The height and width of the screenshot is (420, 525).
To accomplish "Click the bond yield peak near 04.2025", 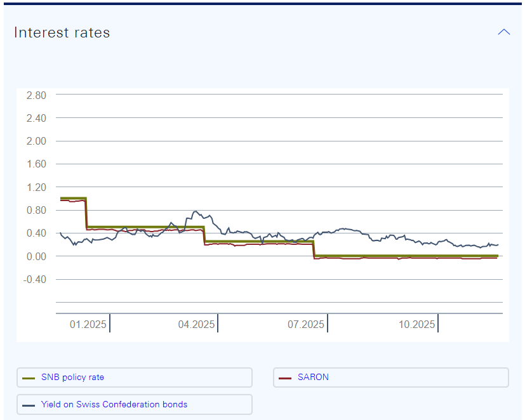I will [196, 211].
